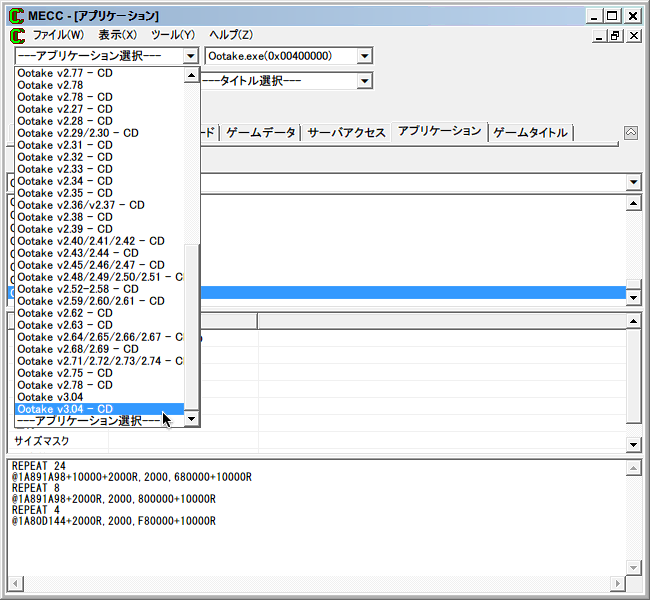Select Ootake v2.68/2.69 - CD
The image size is (650, 600).
point(99,350)
